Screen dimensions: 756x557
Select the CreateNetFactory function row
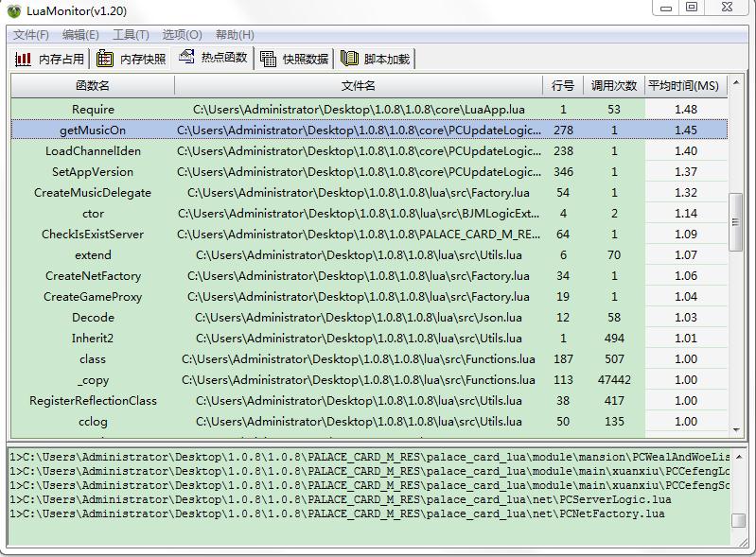tap(93, 276)
